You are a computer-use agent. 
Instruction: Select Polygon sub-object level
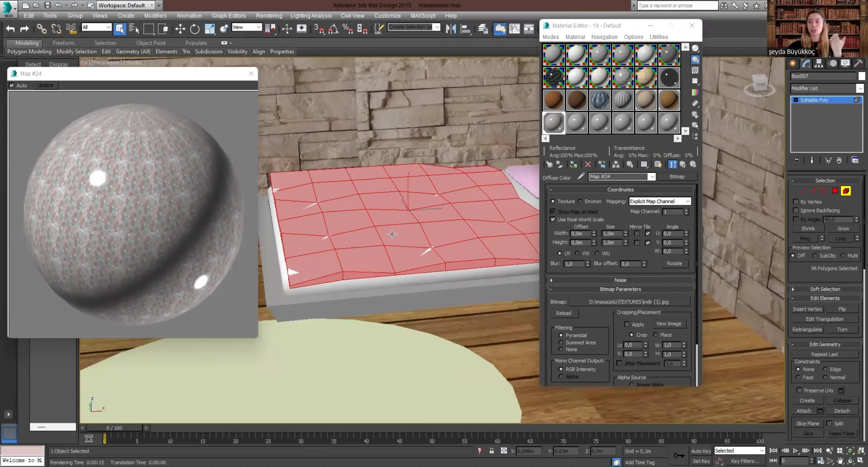835,191
